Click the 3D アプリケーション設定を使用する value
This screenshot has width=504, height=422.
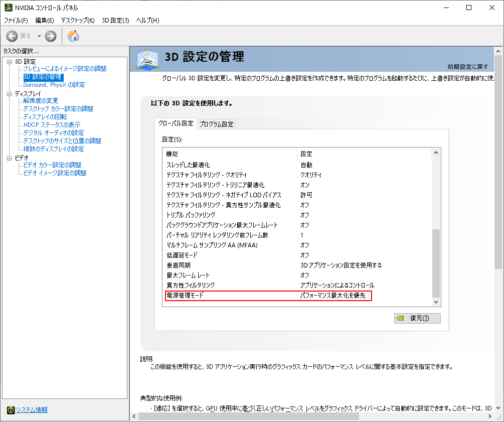pyautogui.click(x=341, y=265)
